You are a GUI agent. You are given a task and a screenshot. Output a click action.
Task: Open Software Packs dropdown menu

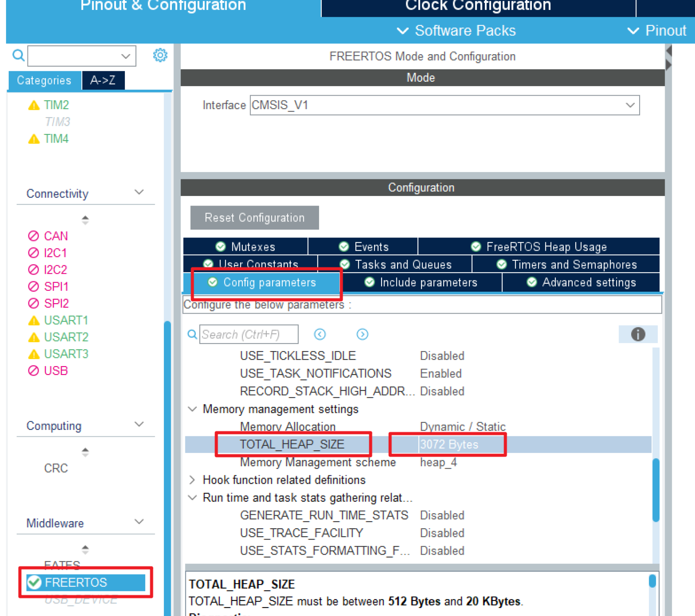tap(456, 31)
